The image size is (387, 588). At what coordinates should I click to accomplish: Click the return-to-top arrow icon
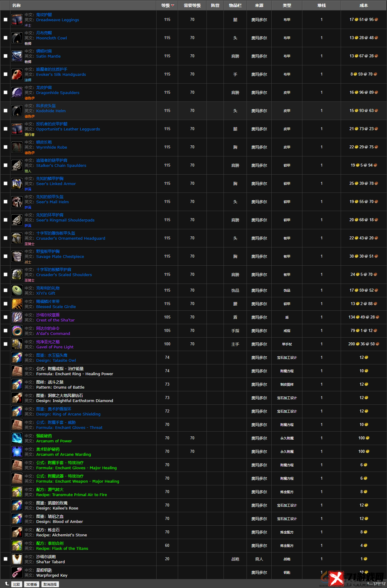[x=7, y=584]
